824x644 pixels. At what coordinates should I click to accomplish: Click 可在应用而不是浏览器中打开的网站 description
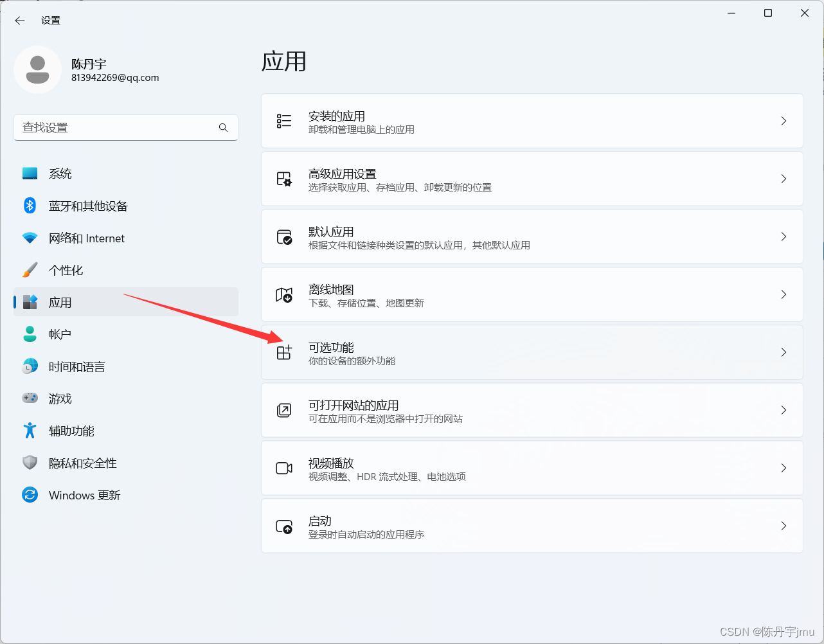coord(386,419)
